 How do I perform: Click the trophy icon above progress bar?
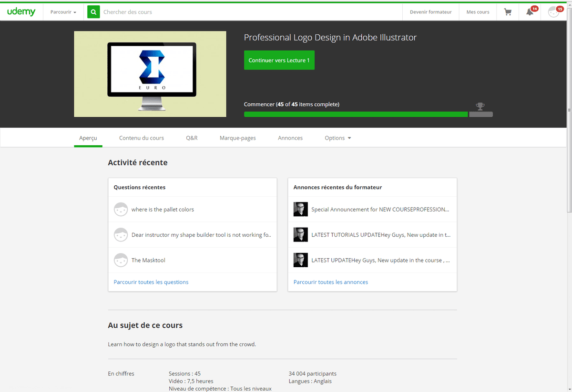pos(480,106)
